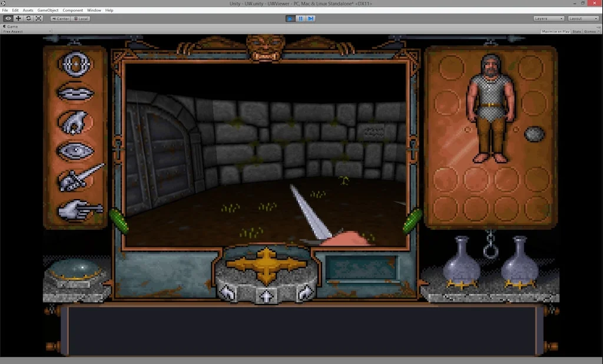Click the move-forward arrow below the compass

(x=266, y=296)
